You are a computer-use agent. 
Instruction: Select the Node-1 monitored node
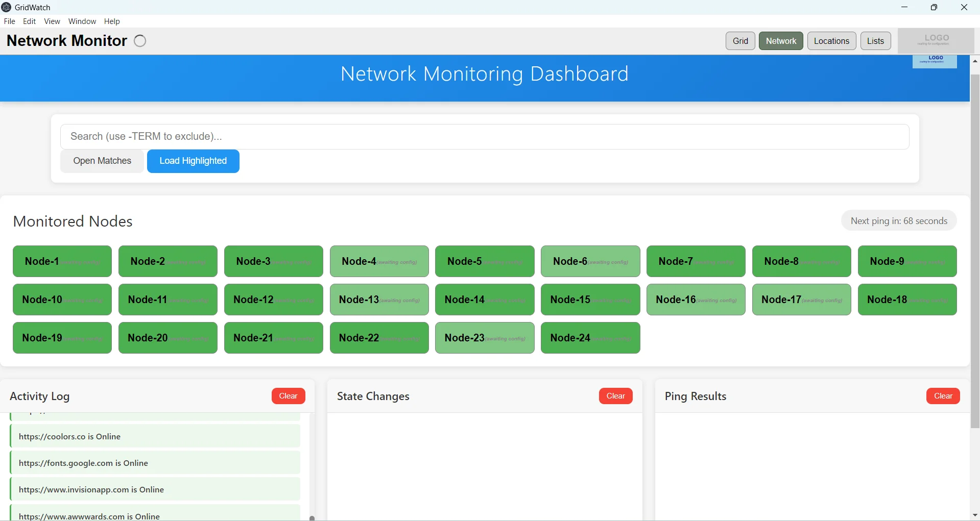click(x=62, y=261)
